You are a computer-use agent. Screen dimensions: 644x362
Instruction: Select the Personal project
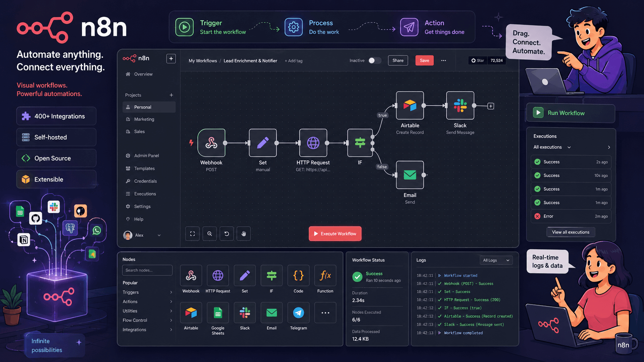149,107
